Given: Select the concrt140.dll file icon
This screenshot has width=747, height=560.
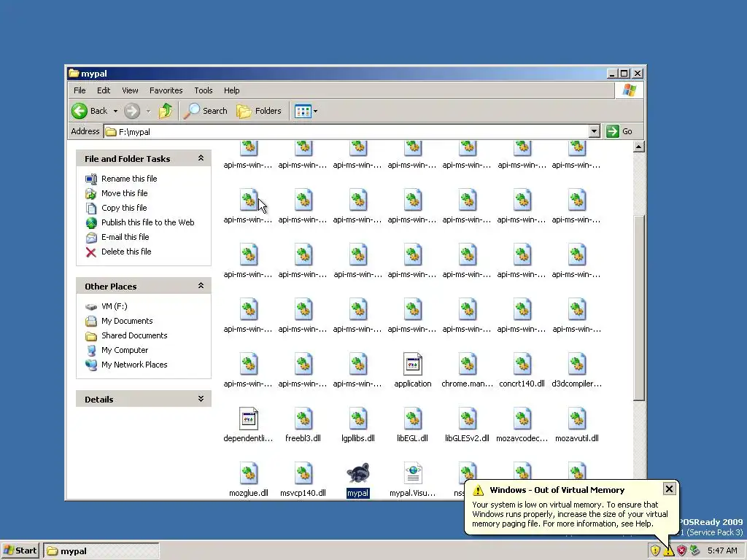Looking at the screenshot, I should [522, 365].
